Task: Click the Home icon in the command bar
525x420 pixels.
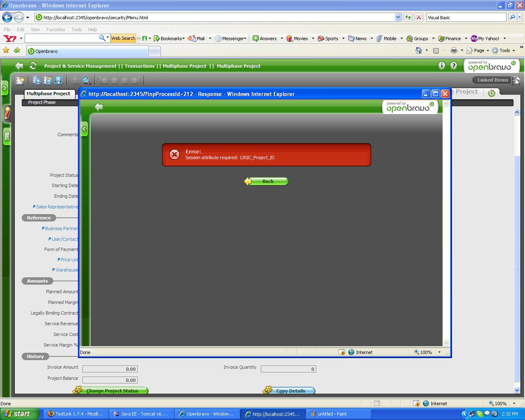Action: click(419, 50)
